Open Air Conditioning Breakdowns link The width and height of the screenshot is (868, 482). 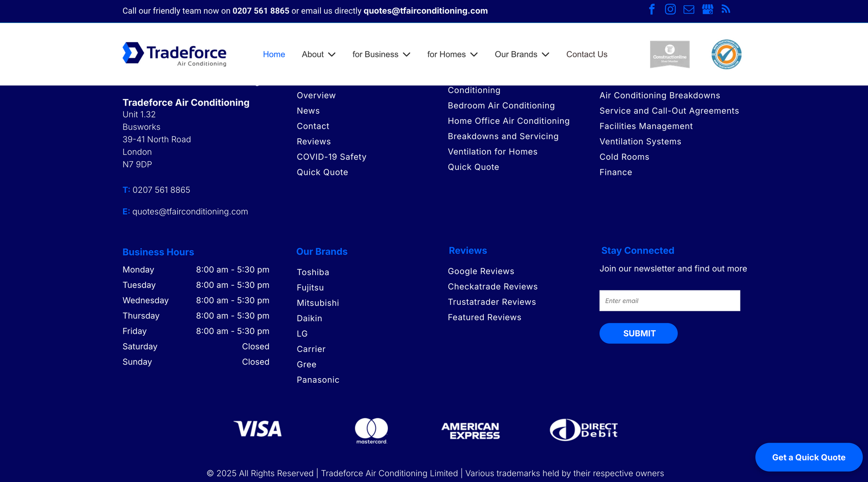[660, 96]
